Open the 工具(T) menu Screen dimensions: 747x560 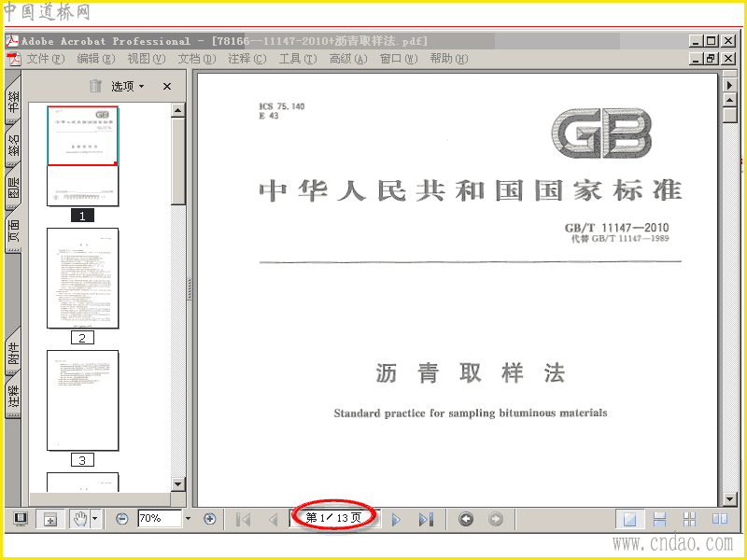tap(298, 59)
